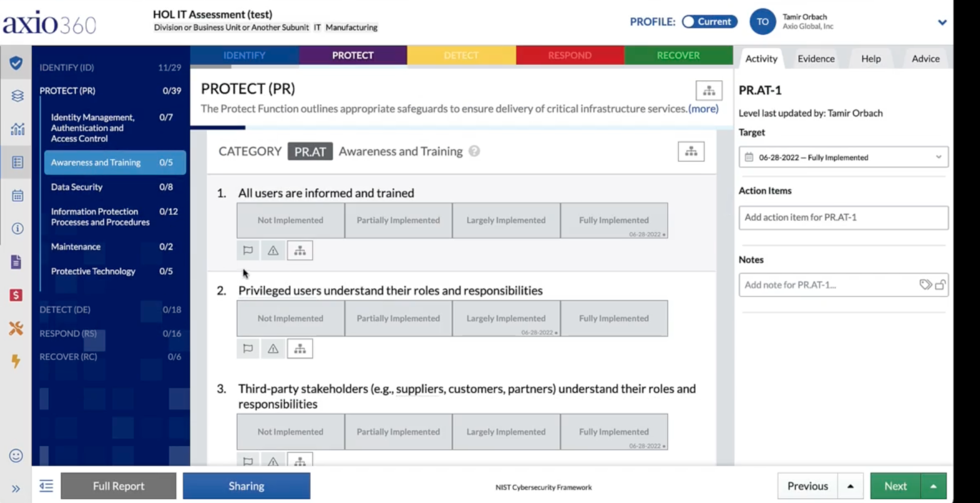Click the help question mark beside Awareness and Training

[x=474, y=151]
